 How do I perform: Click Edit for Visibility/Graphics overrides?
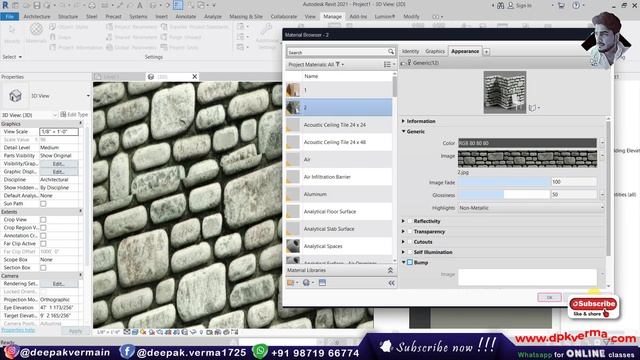coord(58,164)
